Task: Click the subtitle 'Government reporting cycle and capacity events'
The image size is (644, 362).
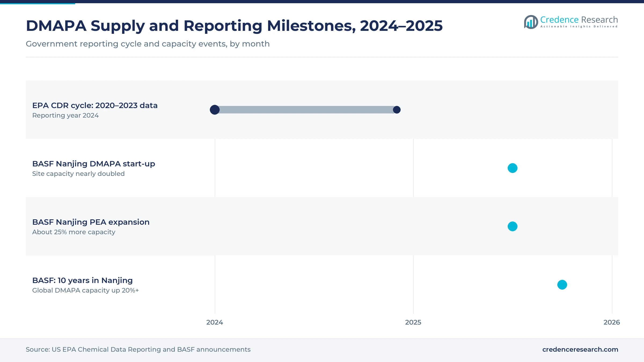Action: (148, 44)
